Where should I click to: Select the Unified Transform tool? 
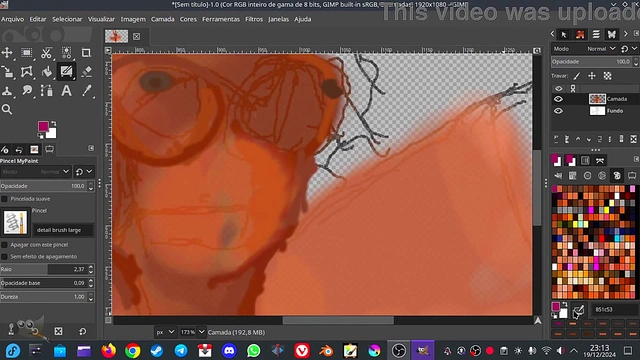[7, 72]
